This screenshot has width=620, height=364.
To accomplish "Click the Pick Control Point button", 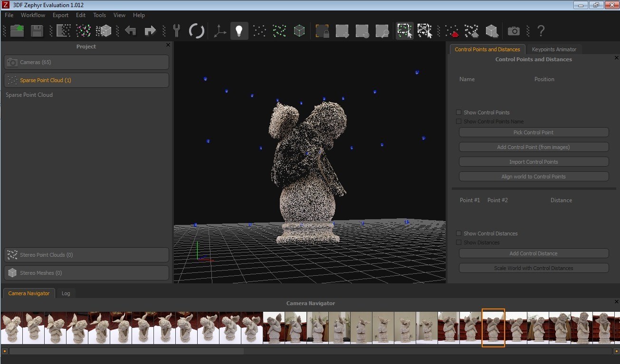I will [534, 132].
